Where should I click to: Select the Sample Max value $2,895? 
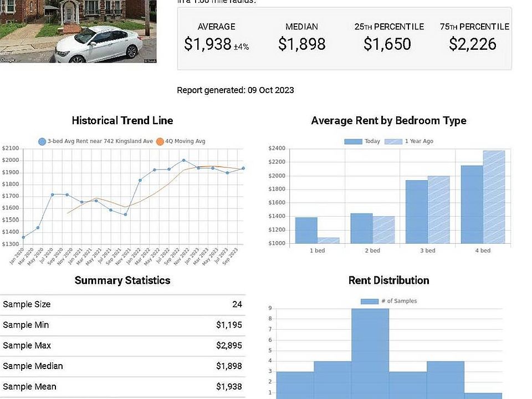tap(229, 345)
